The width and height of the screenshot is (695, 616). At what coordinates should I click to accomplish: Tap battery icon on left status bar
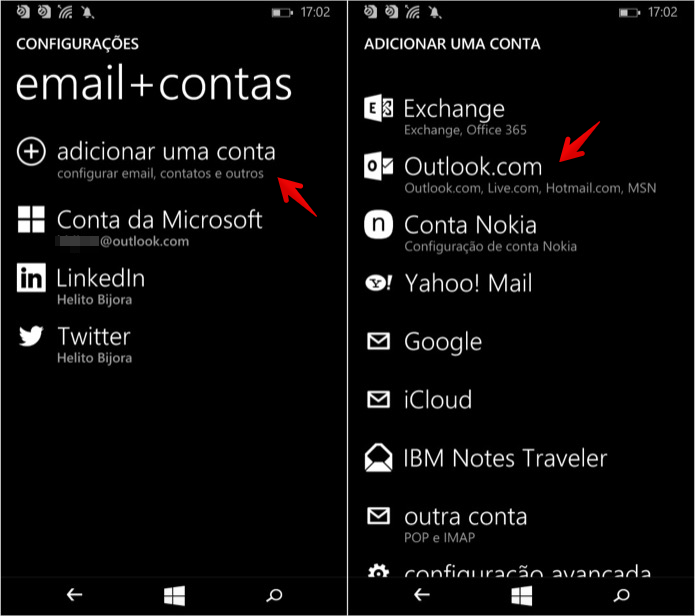click(282, 12)
